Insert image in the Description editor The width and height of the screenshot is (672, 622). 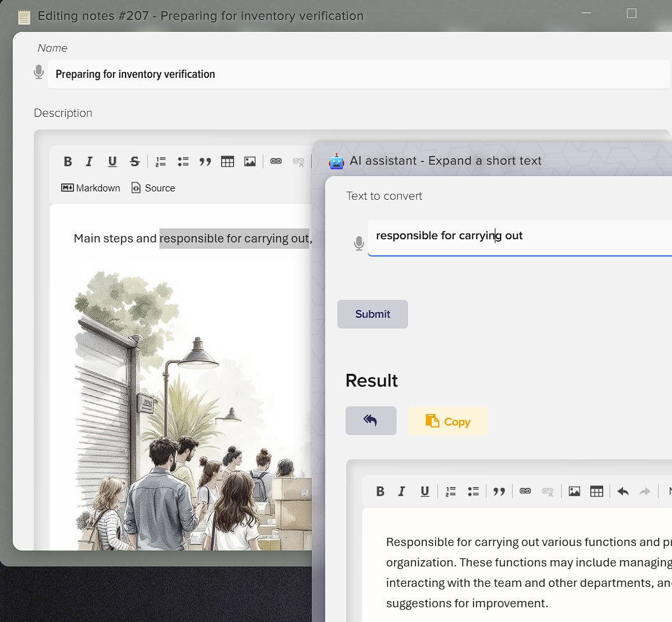pyautogui.click(x=250, y=162)
